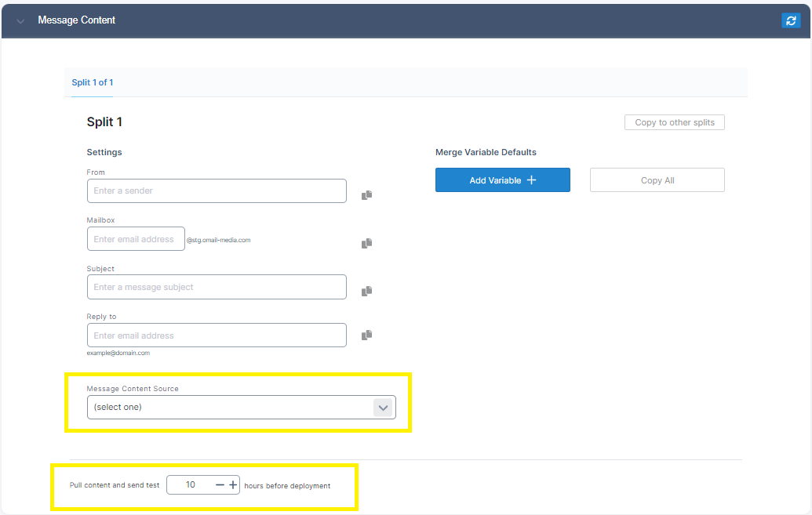Click the copy icon next to Subject
The image size is (812, 515).
(x=366, y=292)
